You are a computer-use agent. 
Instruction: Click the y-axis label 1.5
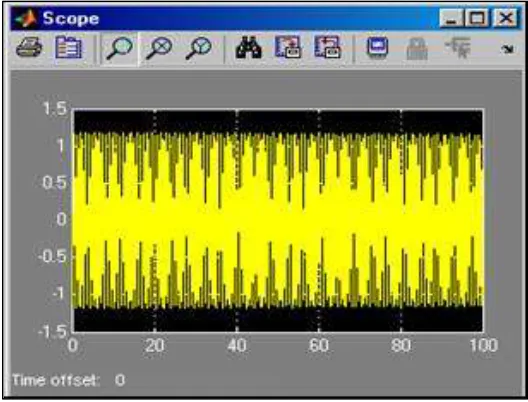[x=55, y=109]
